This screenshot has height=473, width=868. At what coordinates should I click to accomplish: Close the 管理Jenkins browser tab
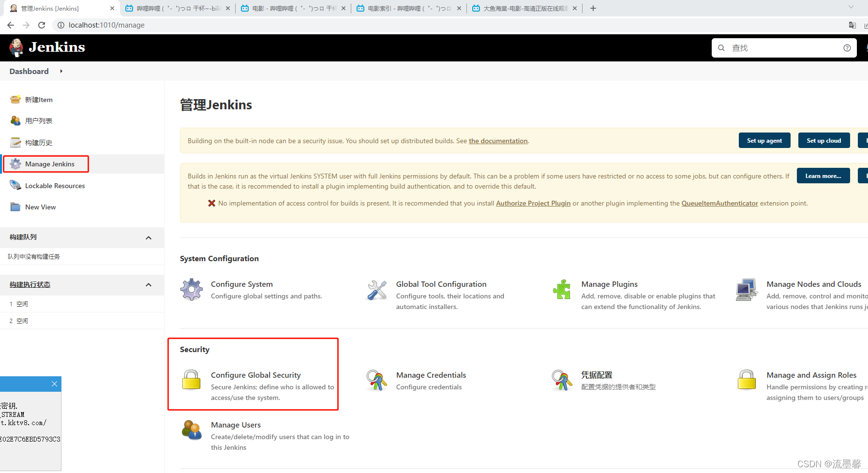[x=112, y=8]
